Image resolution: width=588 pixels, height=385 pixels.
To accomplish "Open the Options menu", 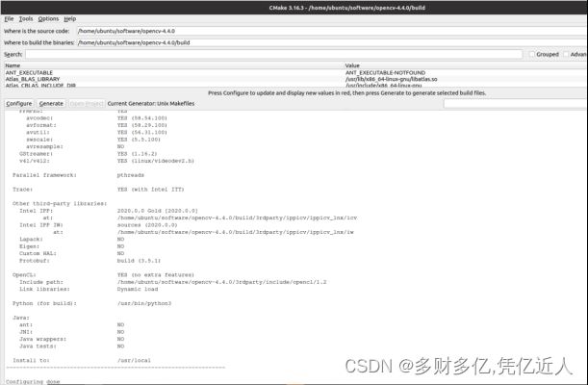I will point(48,18).
